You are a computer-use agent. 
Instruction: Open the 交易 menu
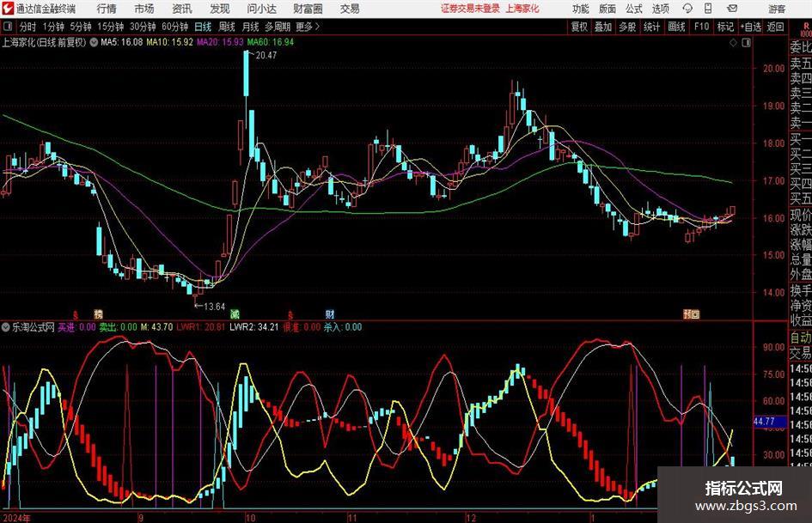point(350,9)
